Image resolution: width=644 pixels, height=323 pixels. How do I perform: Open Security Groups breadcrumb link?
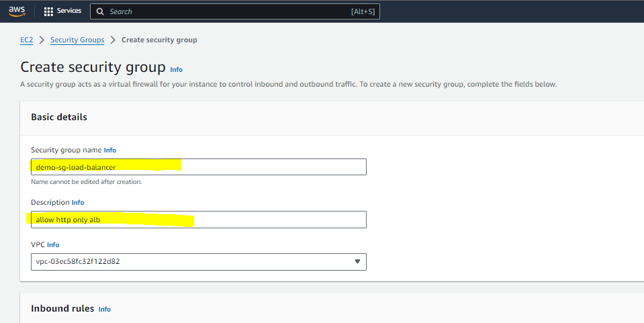coord(77,40)
